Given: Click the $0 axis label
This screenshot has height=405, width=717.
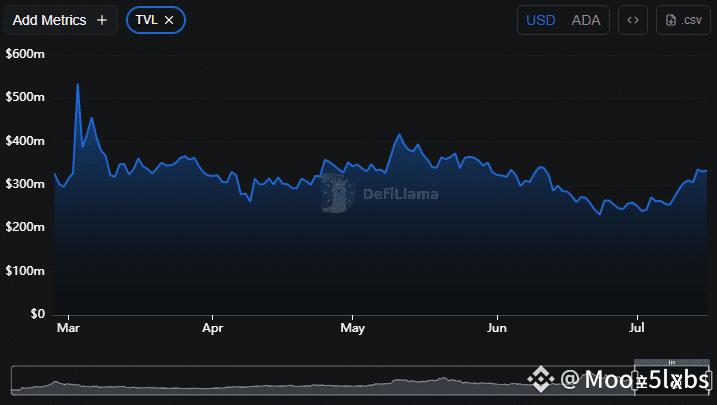Looking at the screenshot, I should pyautogui.click(x=37, y=314).
